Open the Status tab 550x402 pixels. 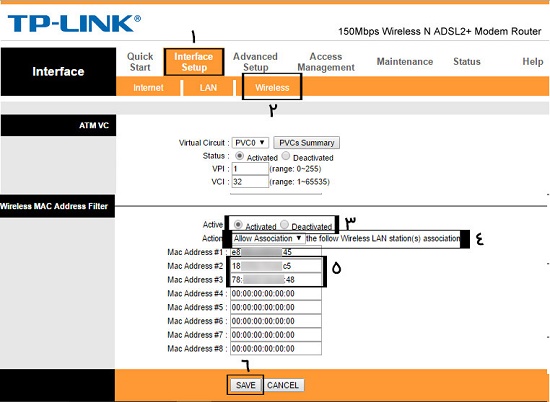(x=467, y=62)
